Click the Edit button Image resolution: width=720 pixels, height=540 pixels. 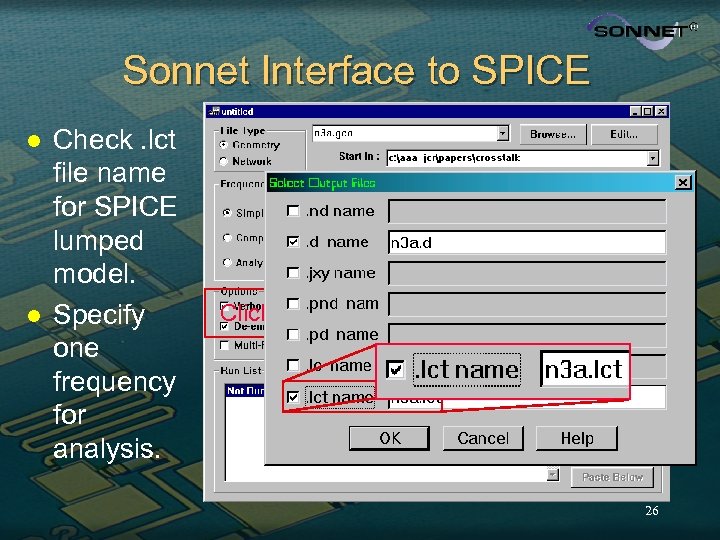tap(624, 134)
